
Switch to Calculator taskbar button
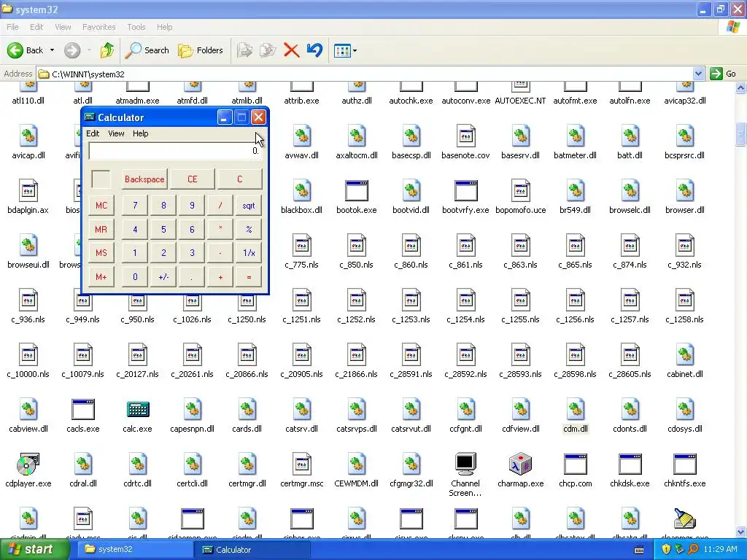(x=253, y=550)
